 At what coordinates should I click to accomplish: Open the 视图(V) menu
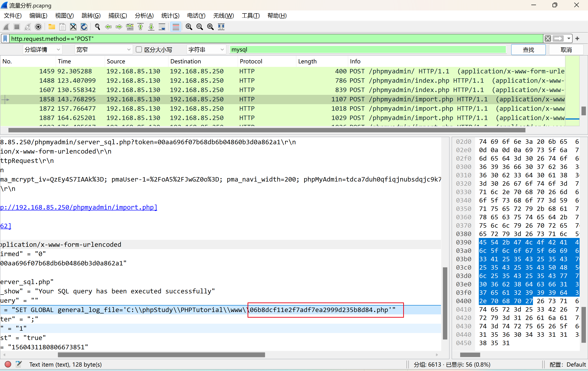(64, 16)
